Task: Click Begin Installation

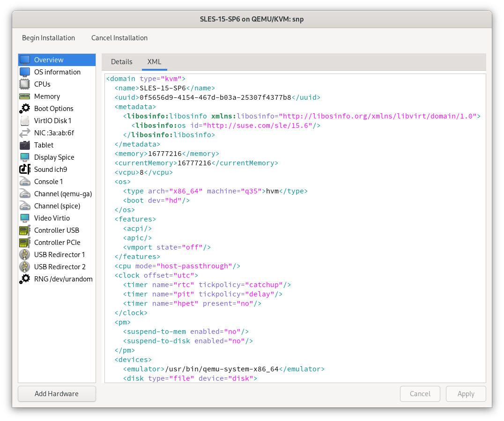Action: 48,38
